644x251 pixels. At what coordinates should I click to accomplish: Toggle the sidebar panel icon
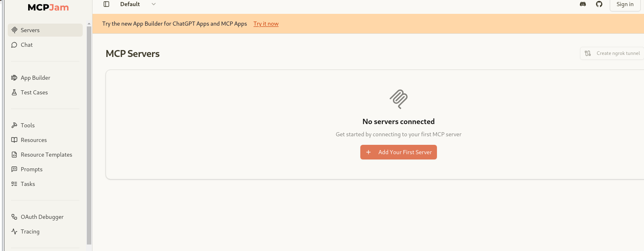tap(106, 4)
